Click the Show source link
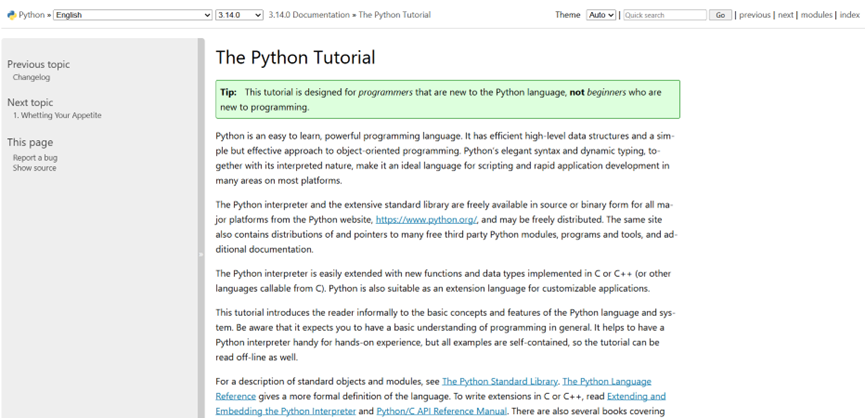This screenshot has height=418, width=865. [x=35, y=168]
